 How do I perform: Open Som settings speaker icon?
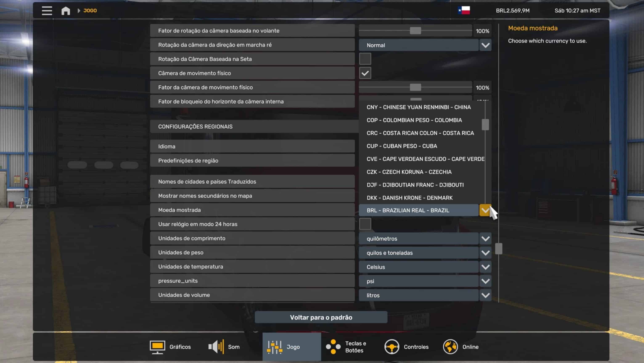click(x=216, y=347)
